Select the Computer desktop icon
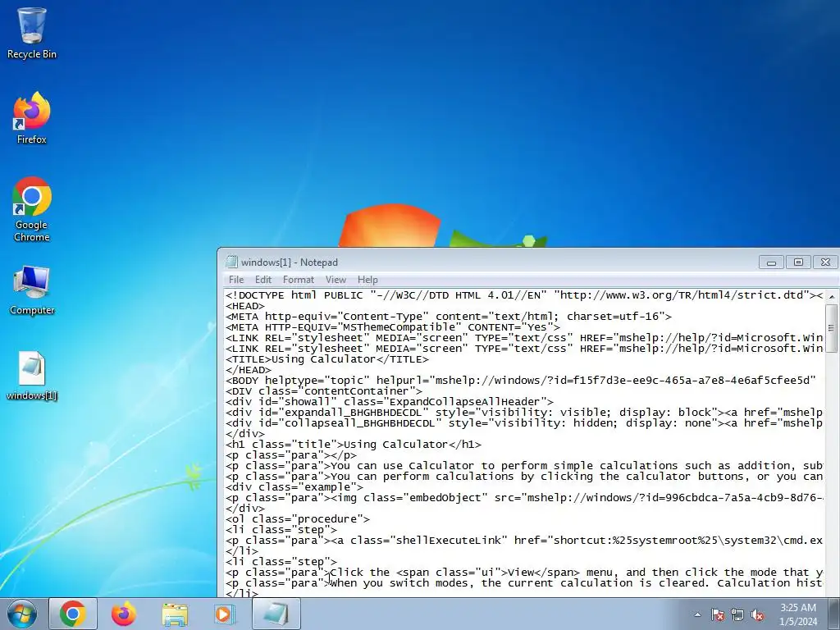The height and width of the screenshot is (630, 840). [32, 291]
